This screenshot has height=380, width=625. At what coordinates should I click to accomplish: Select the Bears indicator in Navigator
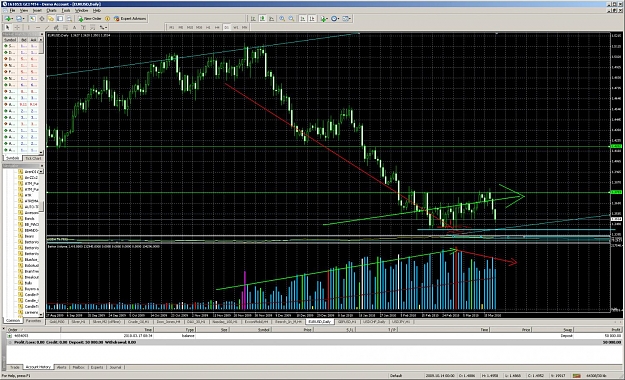point(29,236)
